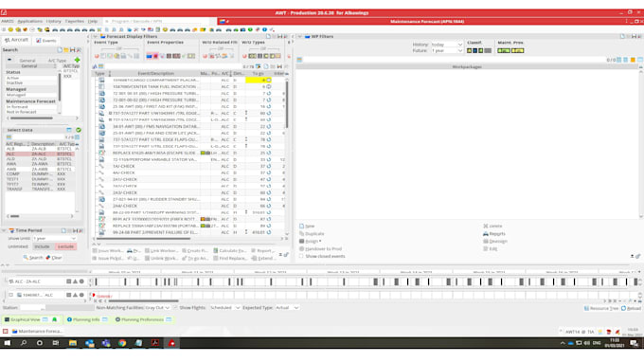644x363 pixels.
Task: Click the Workpackages column header
Action: [x=467, y=66]
